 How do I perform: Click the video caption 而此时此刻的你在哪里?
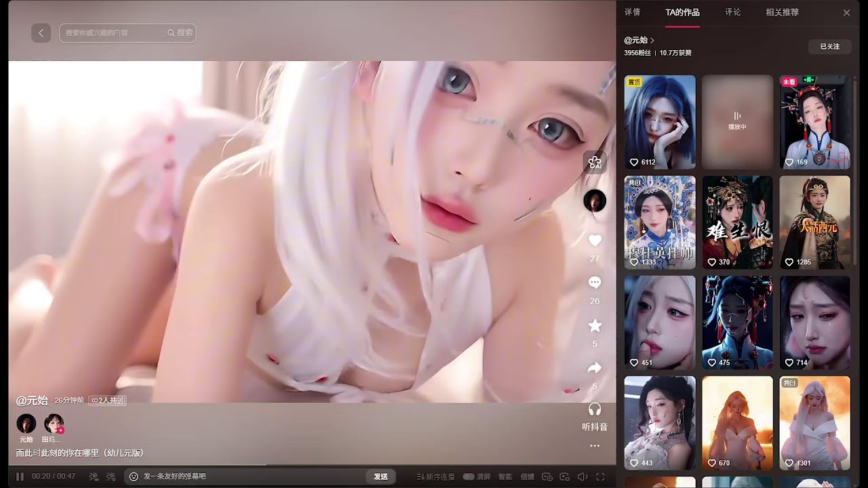(x=79, y=453)
